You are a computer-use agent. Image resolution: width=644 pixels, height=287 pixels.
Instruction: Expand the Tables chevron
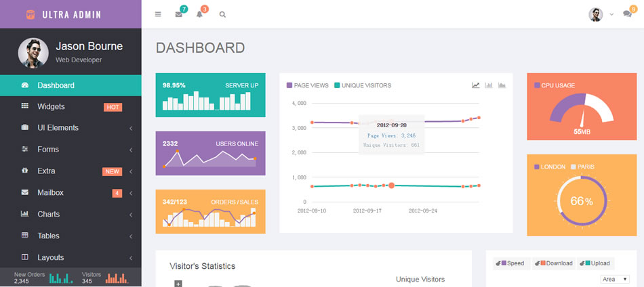click(x=131, y=236)
